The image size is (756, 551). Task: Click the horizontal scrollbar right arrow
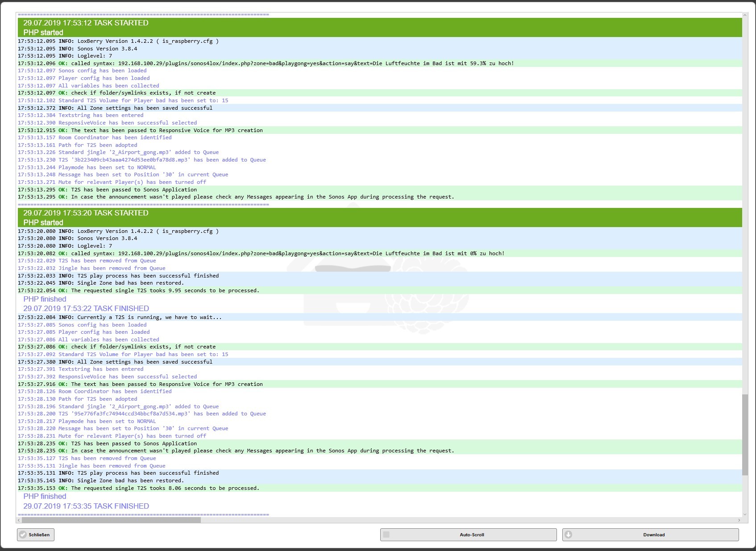pos(739,520)
